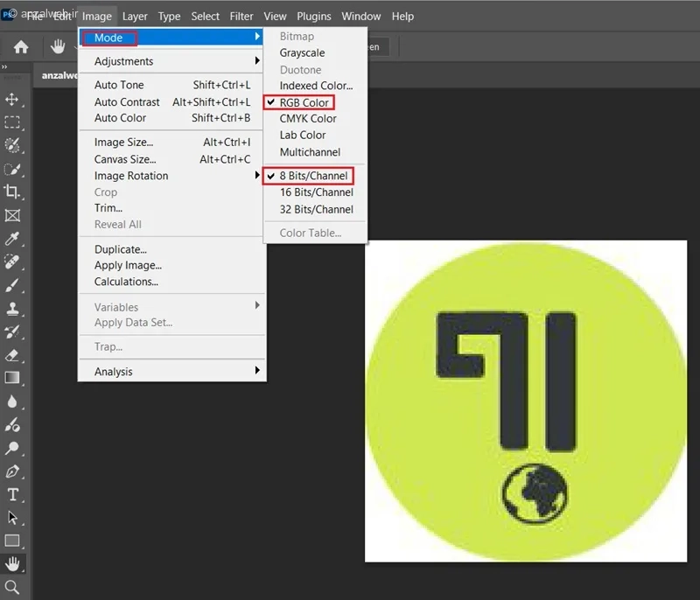Apply Auto Tone
The height and width of the screenshot is (600, 700).
click(171, 85)
